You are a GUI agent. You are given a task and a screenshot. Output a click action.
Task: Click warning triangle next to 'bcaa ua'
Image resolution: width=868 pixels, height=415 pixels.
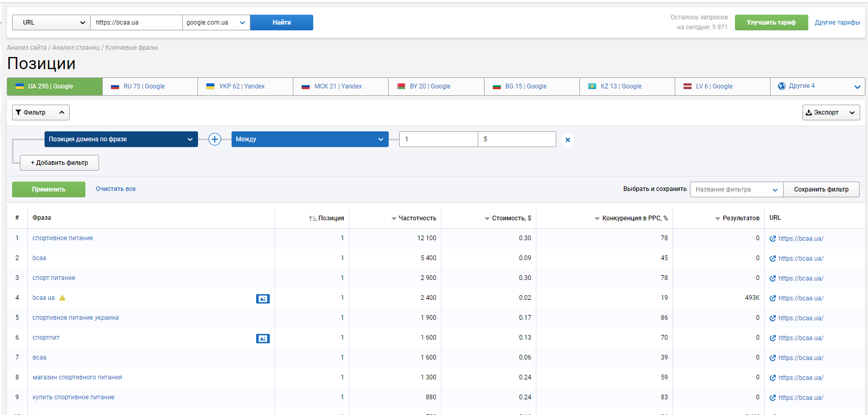pyautogui.click(x=62, y=298)
